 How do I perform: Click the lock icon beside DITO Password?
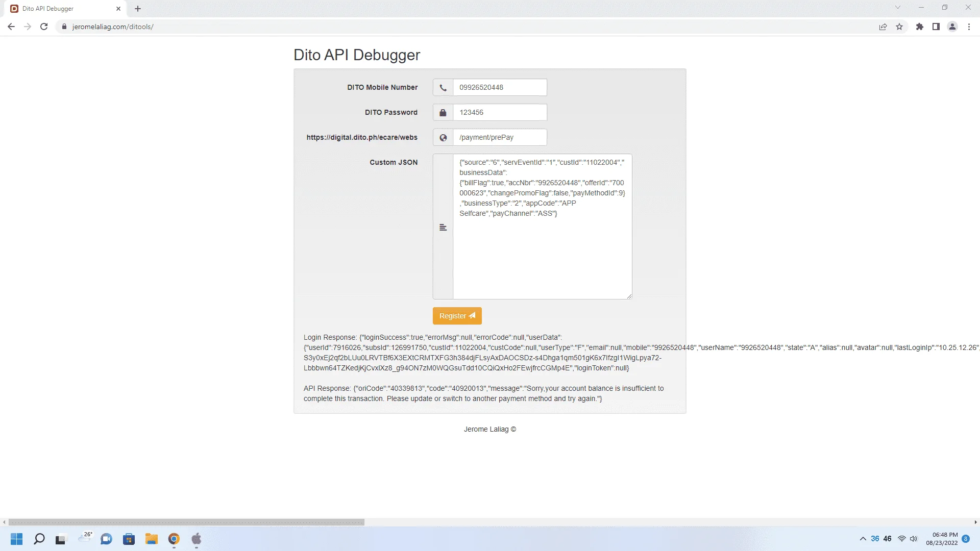(443, 112)
